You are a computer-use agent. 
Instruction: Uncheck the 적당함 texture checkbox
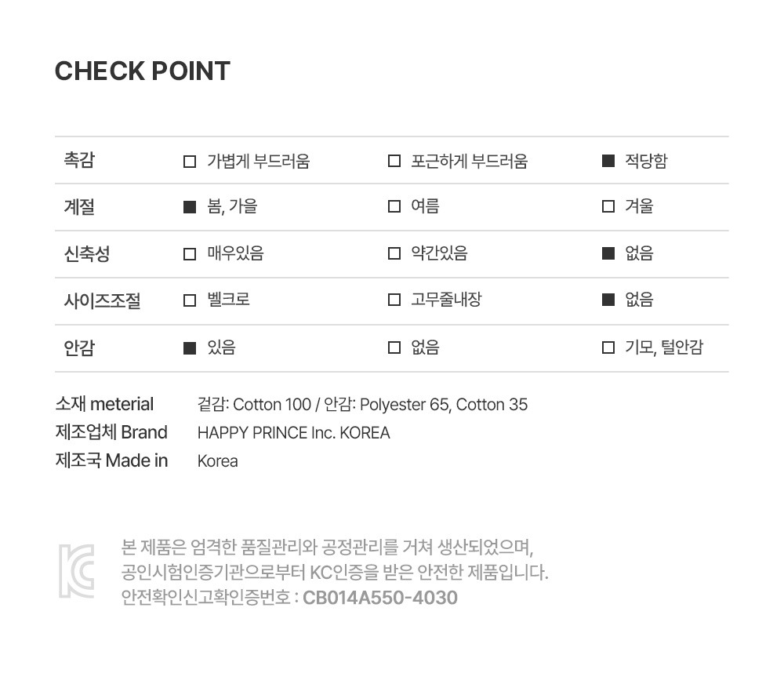point(608,162)
